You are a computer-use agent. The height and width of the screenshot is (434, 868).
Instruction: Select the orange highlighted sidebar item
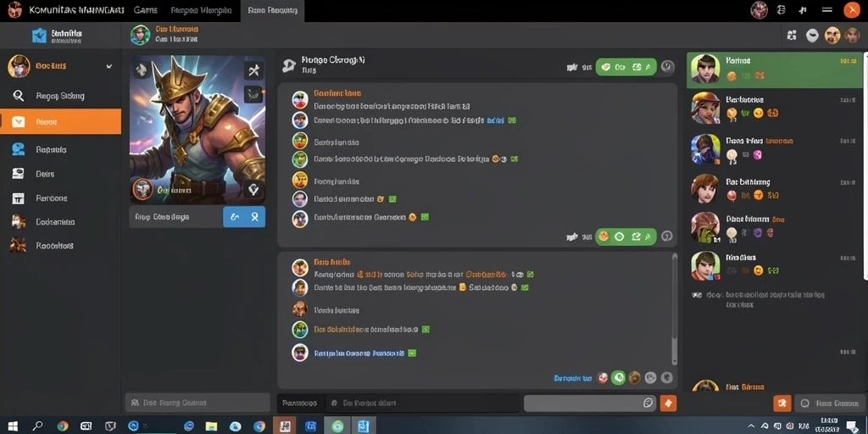pyautogui.click(x=60, y=122)
